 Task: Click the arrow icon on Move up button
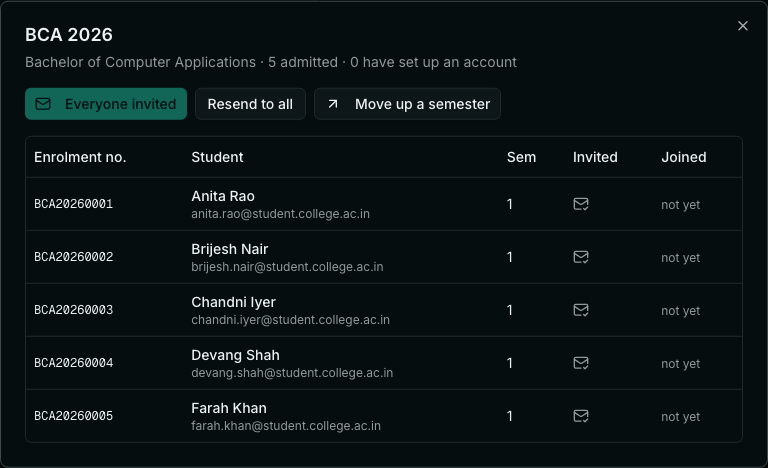tap(333, 104)
